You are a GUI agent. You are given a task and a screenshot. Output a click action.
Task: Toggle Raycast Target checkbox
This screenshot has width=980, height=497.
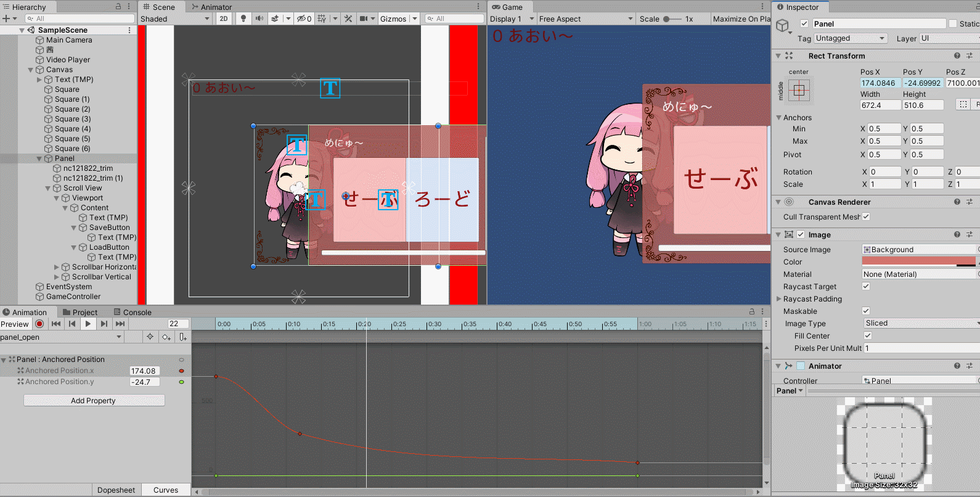pyautogui.click(x=866, y=286)
